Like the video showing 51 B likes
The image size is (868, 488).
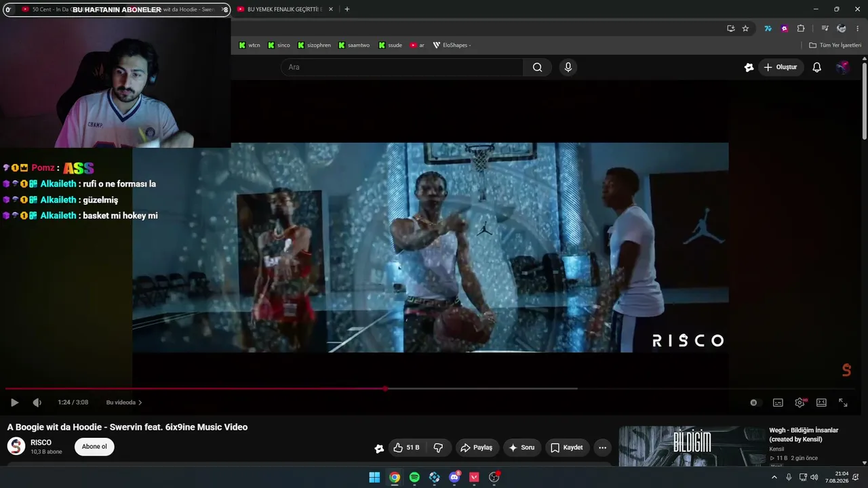pos(406,447)
